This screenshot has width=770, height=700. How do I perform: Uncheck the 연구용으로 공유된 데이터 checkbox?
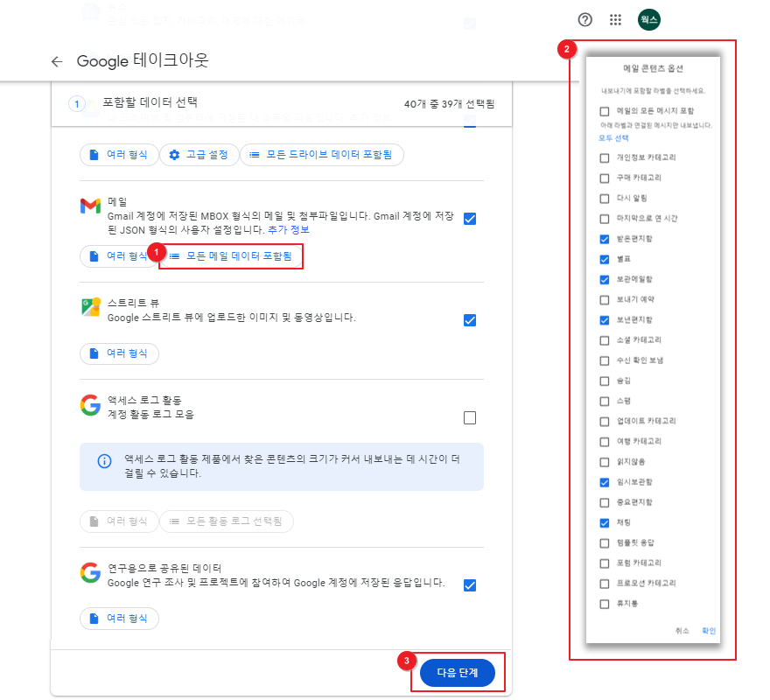click(470, 585)
